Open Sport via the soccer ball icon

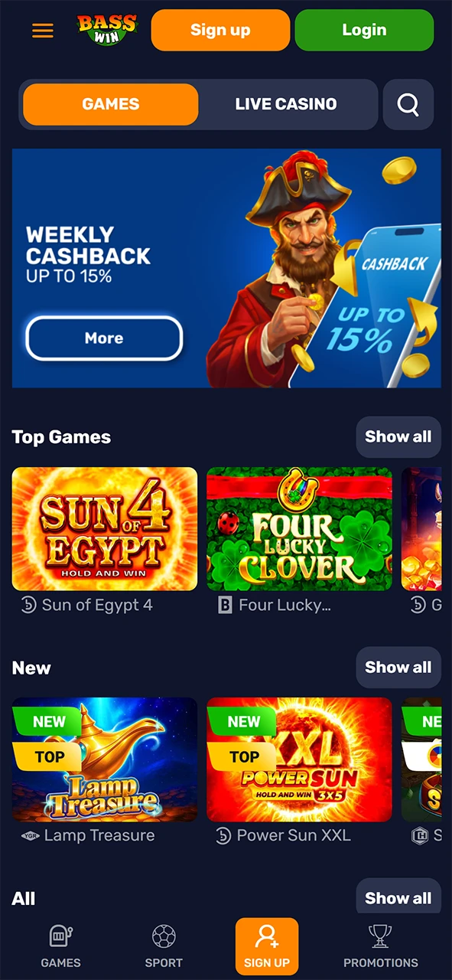(x=164, y=936)
